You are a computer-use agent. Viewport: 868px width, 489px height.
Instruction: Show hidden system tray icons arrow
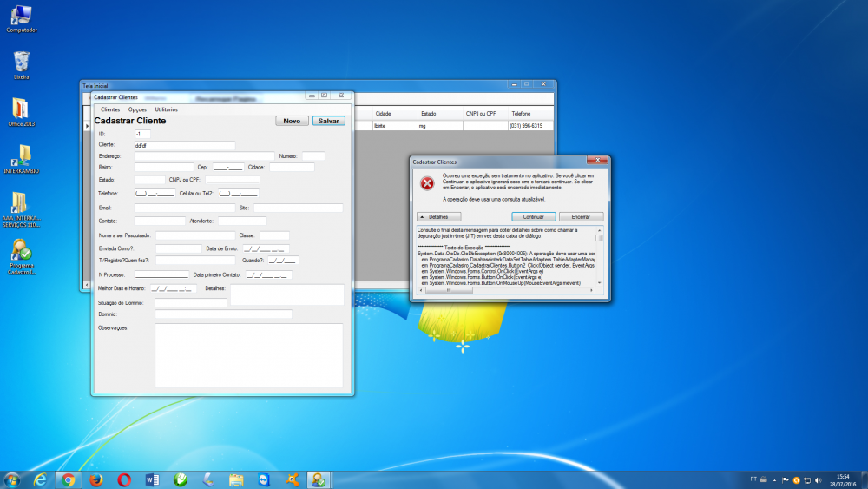click(764, 479)
